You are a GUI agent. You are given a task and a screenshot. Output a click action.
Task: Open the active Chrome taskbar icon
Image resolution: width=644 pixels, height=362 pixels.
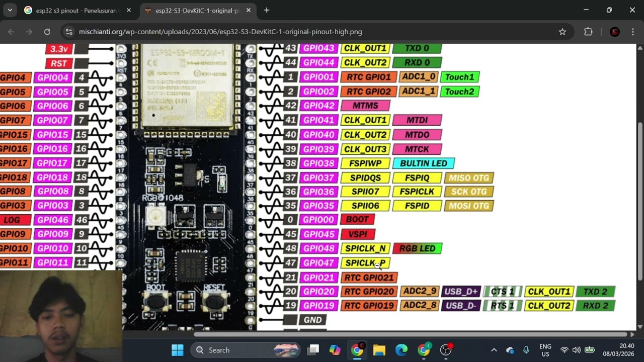point(357,350)
